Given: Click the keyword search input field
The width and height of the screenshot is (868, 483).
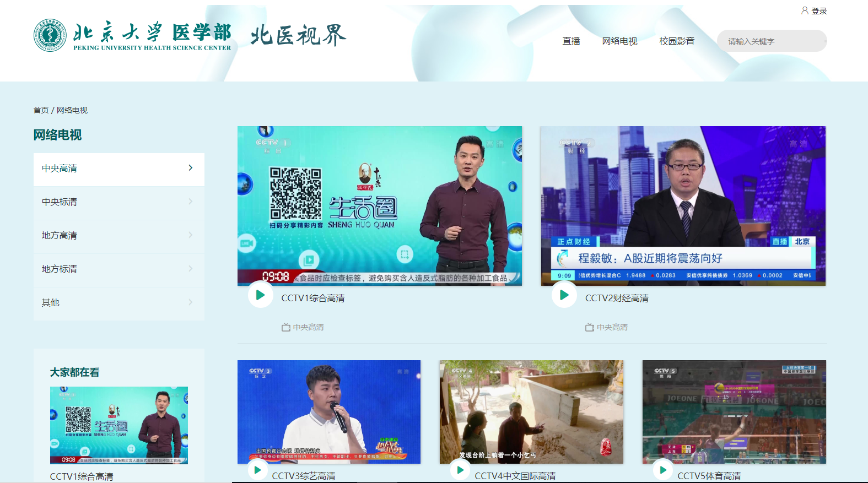Looking at the screenshot, I should [x=772, y=41].
